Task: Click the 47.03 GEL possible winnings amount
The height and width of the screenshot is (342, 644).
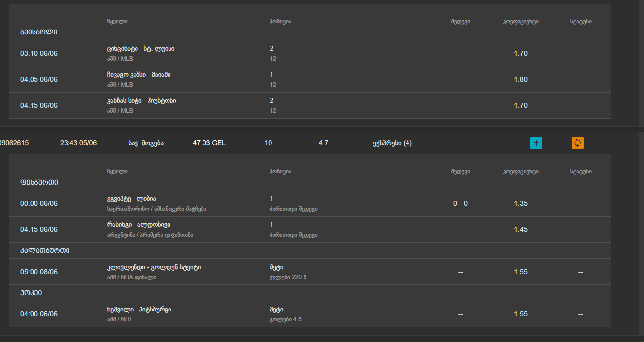Action: click(209, 143)
